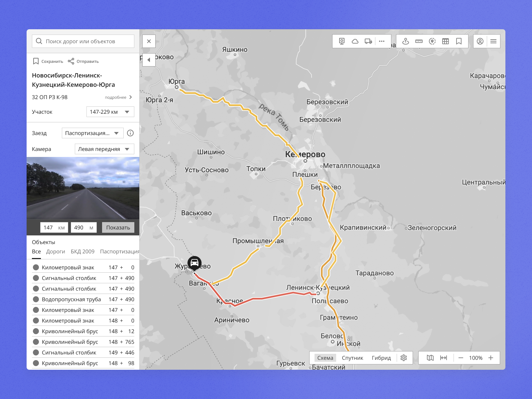Select Километровый знак 148 + 0 row
532x399 pixels.
pos(83,321)
